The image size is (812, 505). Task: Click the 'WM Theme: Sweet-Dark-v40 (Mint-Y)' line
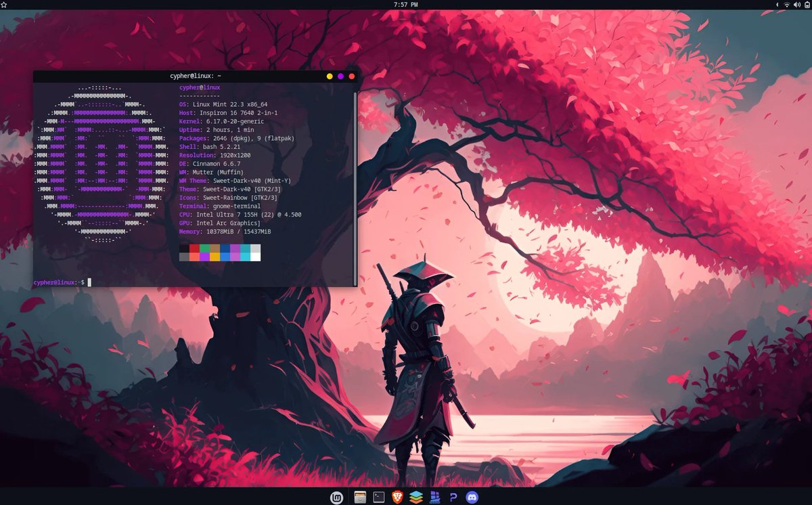pos(235,180)
